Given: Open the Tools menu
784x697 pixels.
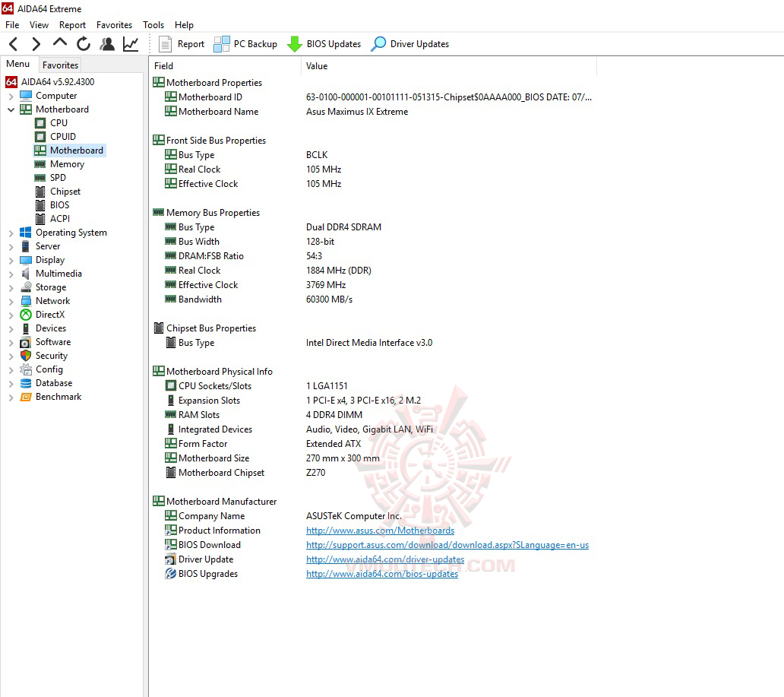Looking at the screenshot, I should [153, 25].
